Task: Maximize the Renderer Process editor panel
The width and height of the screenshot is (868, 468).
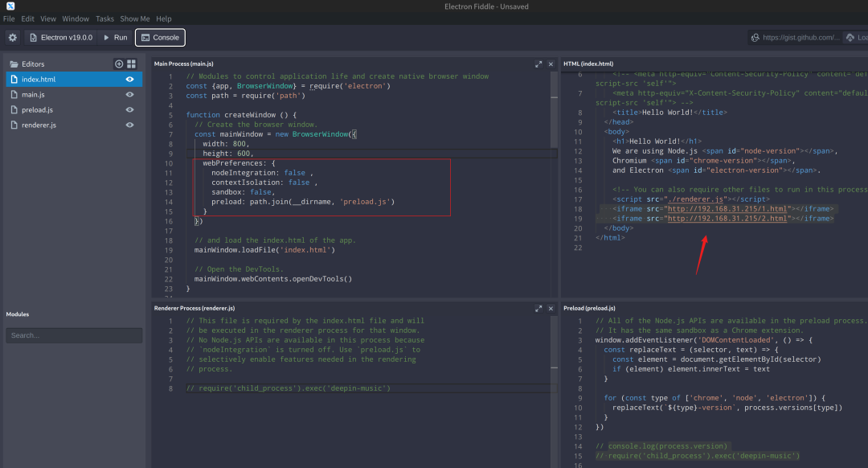Action: click(538, 308)
